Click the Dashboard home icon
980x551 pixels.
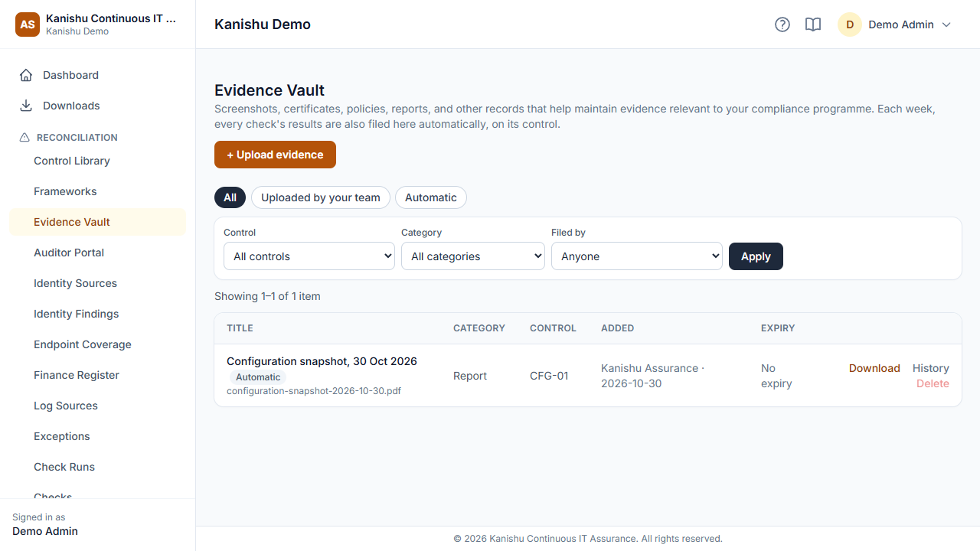click(x=26, y=75)
